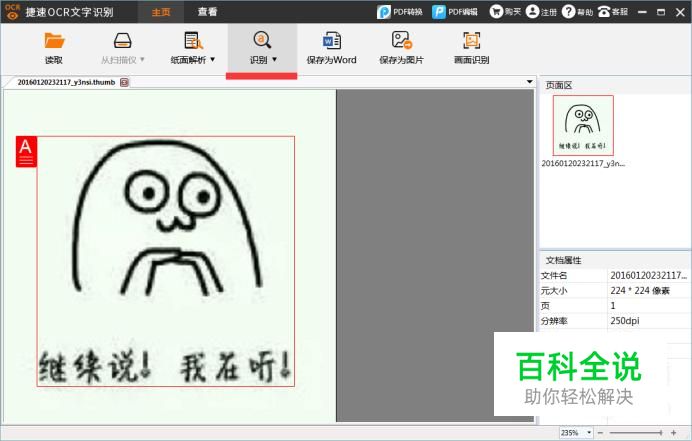Expand the 从扫描仪 dropdown arrow
Image resolution: width=692 pixels, height=441 pixels.
[142, 60]
